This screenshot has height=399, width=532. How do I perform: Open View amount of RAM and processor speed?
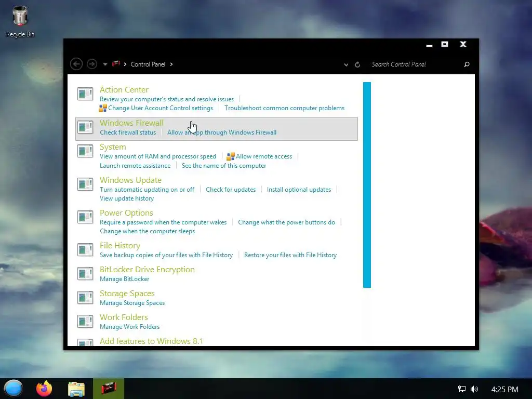(x=158, y=156)
